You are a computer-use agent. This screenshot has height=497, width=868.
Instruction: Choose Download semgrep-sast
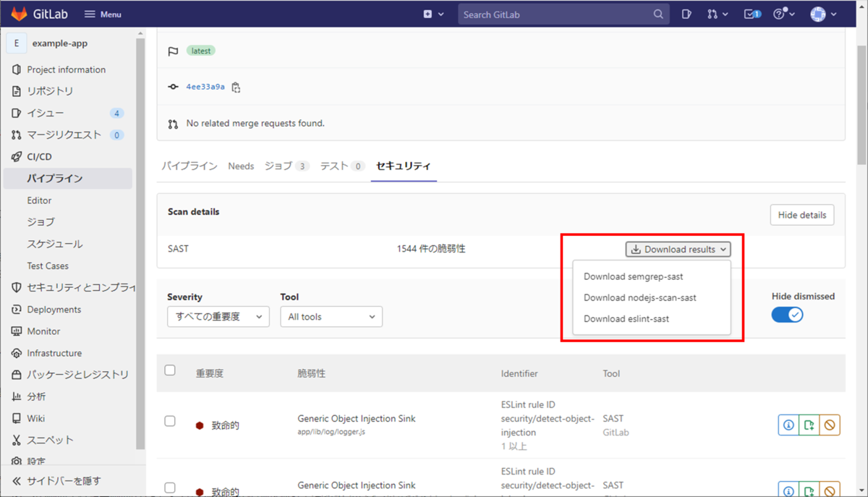(x=634, y=276)
